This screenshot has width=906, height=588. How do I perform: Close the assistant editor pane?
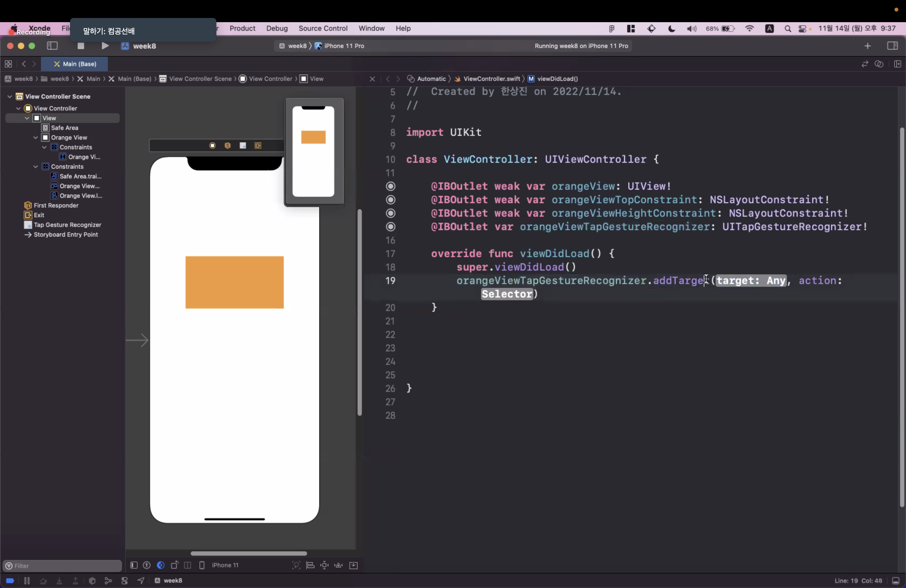(372, 79)
